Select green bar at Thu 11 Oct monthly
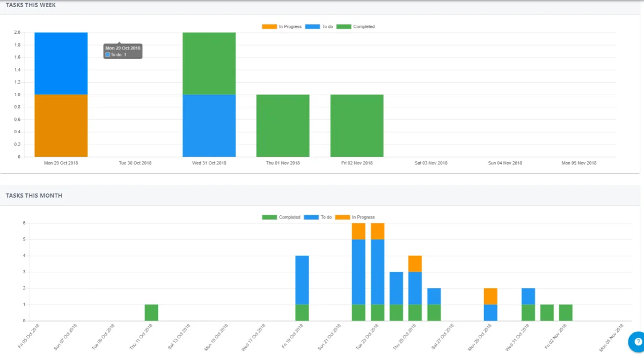 coord(151,313)
